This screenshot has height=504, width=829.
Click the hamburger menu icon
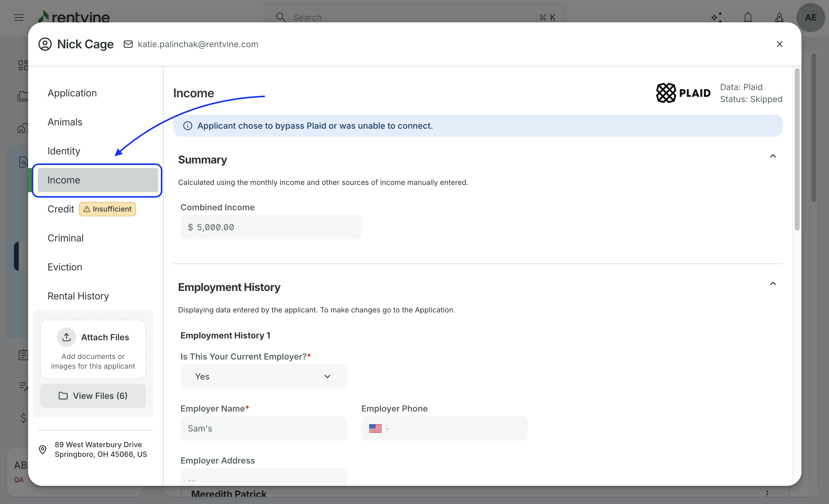pos(19,18)
